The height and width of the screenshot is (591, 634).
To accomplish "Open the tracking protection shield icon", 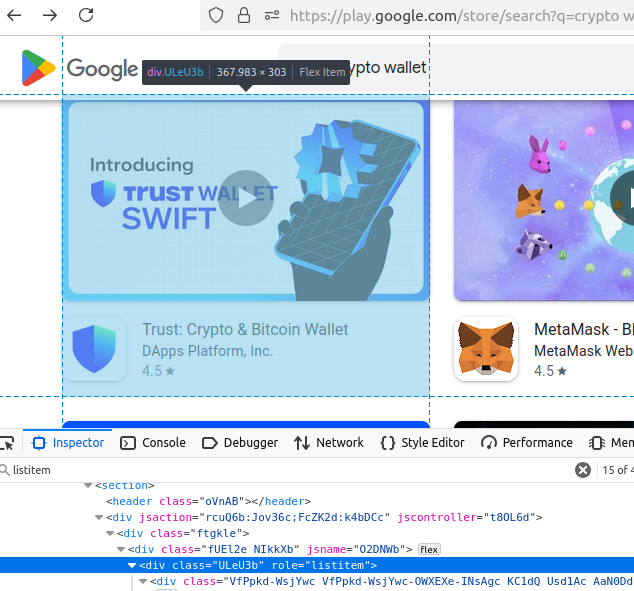I will pos(216,16).
